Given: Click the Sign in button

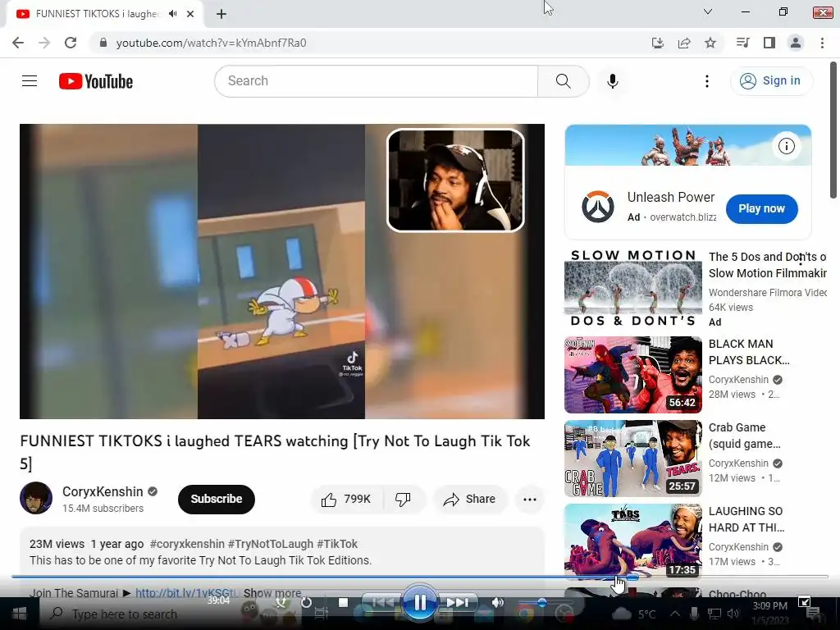Looking at the screenshot, I should [770, 81].
